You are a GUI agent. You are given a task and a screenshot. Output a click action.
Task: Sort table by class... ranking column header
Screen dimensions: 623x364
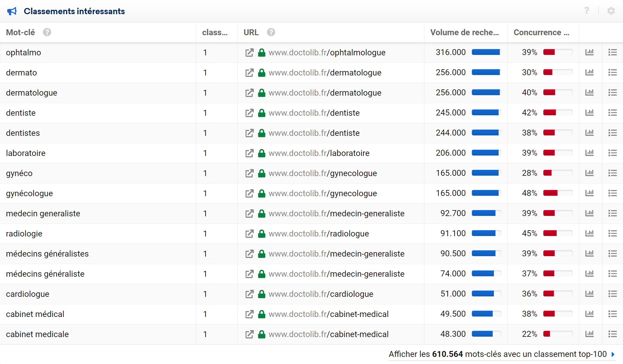215,32
